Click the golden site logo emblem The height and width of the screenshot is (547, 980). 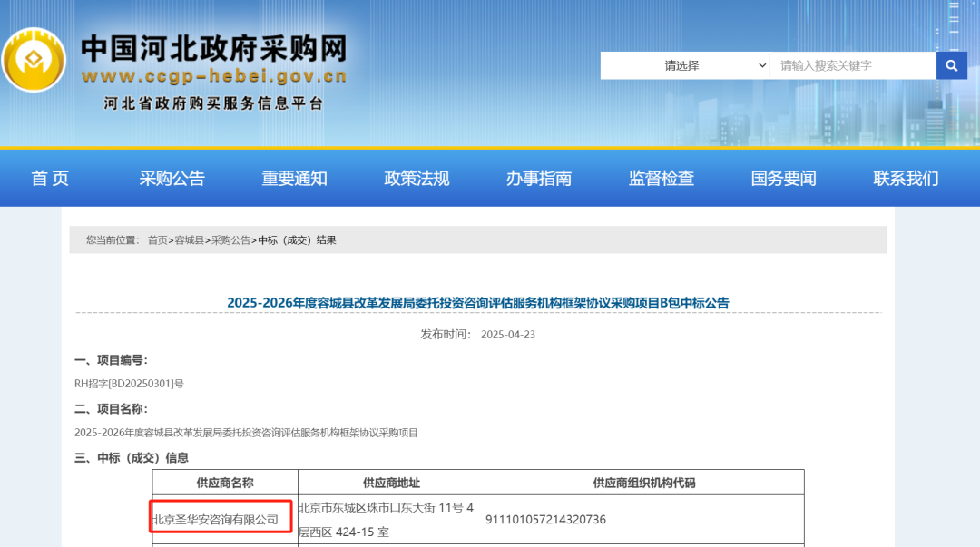pos(34,60)
